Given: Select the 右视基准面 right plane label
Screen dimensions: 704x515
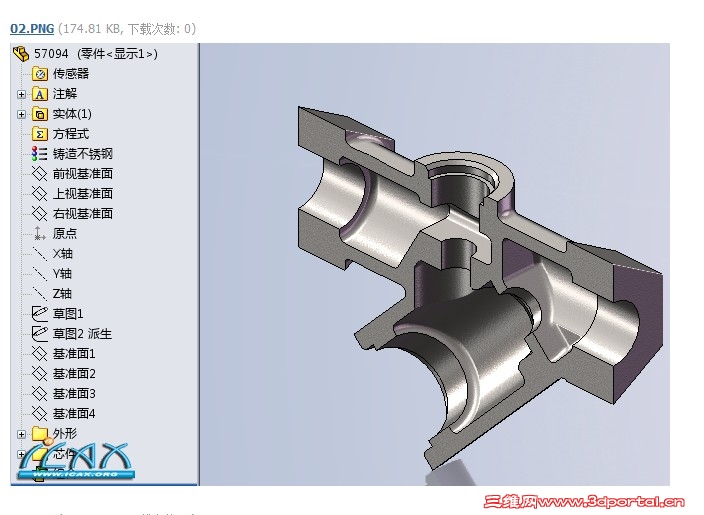Looking at the screenshot, I should [x=83, y=213].
